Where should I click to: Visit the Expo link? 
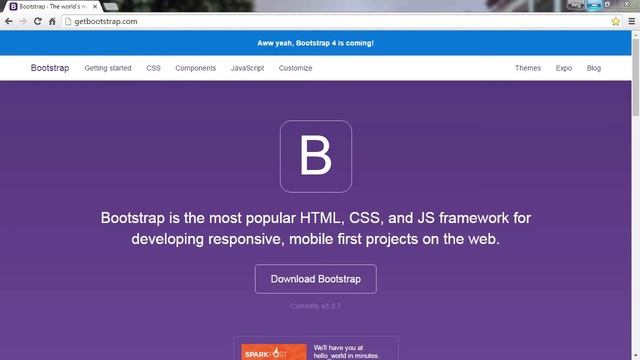point(564,68)
